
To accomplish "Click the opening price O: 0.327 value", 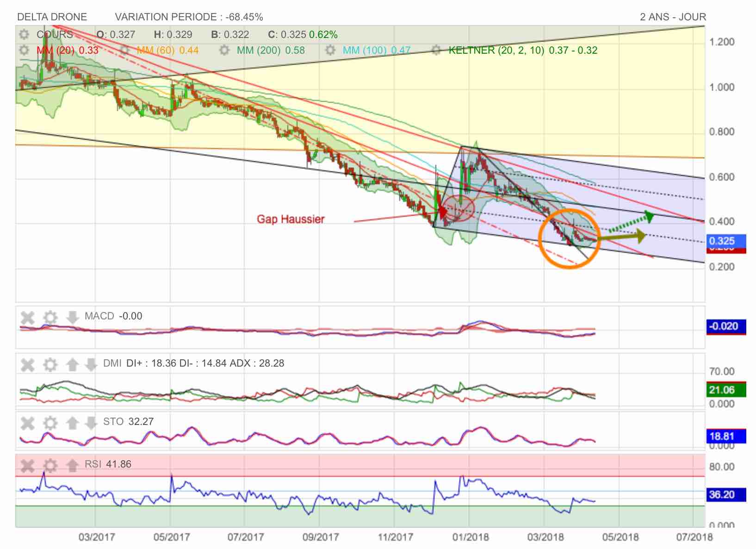I will coord(116,35).
